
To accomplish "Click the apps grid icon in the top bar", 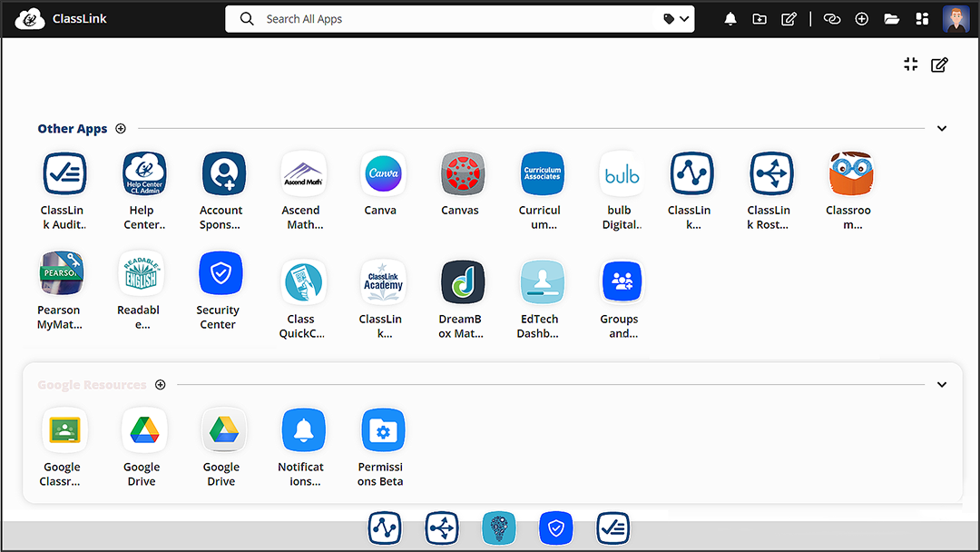I will click(x=922, y=18).
